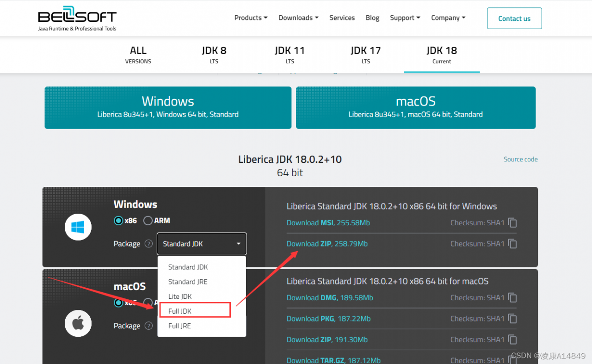Open the Downloads dropdown menu

[298, 18]
